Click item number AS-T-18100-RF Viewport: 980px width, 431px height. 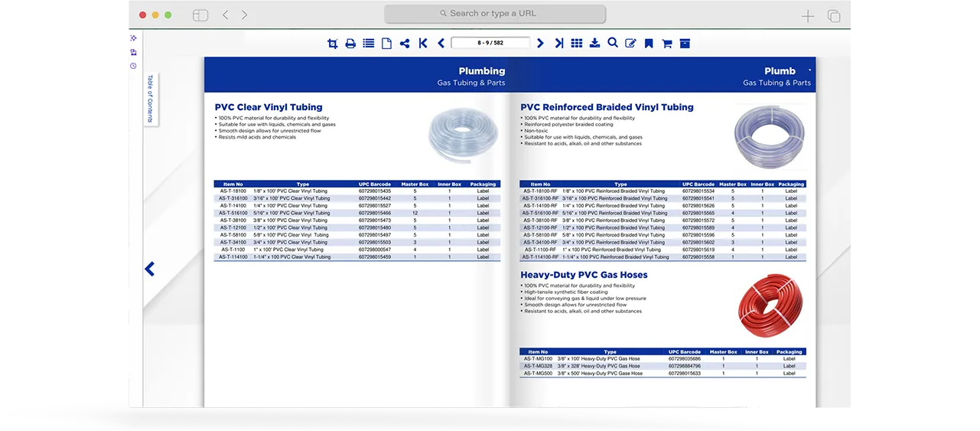(541, 191)
